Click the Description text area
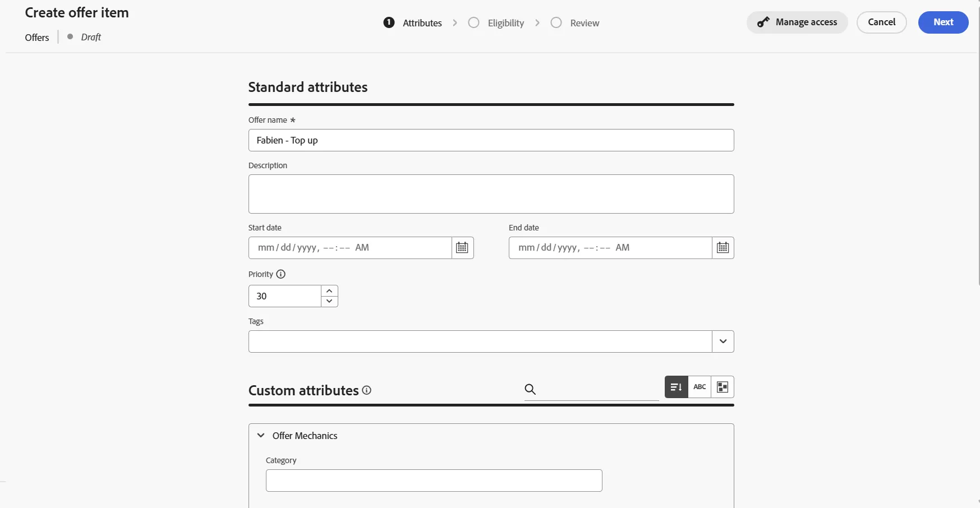This screenshot has height=508, width=980. click(x=491, y=194)
